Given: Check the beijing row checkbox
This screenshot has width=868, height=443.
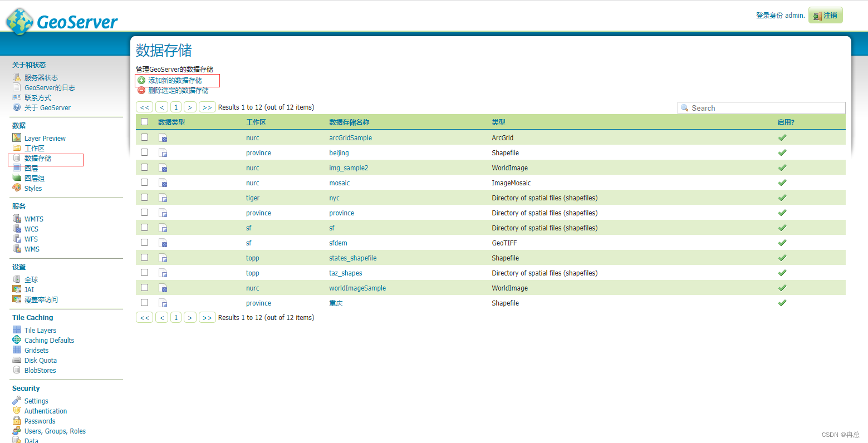Looking at the screenshot, I should coord(145,152).
